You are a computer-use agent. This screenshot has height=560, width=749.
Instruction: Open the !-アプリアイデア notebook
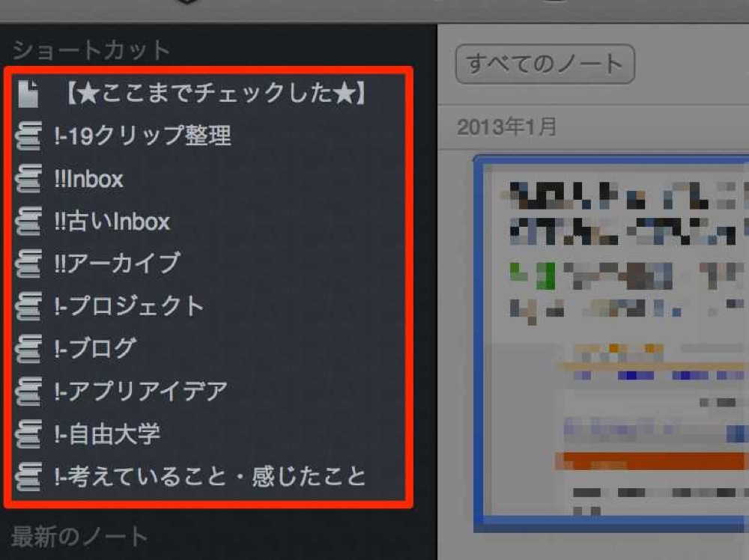click(x=141, y=391)
